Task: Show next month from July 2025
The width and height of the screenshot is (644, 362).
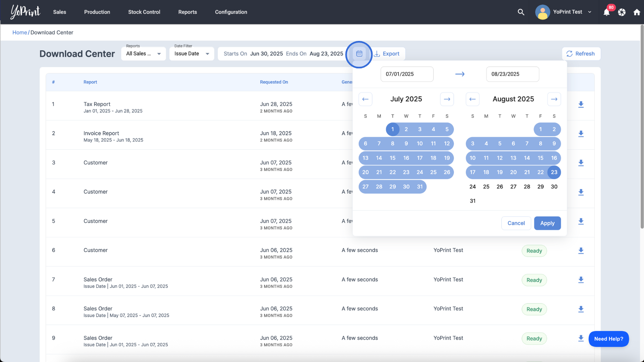Action: coord(447,99)
